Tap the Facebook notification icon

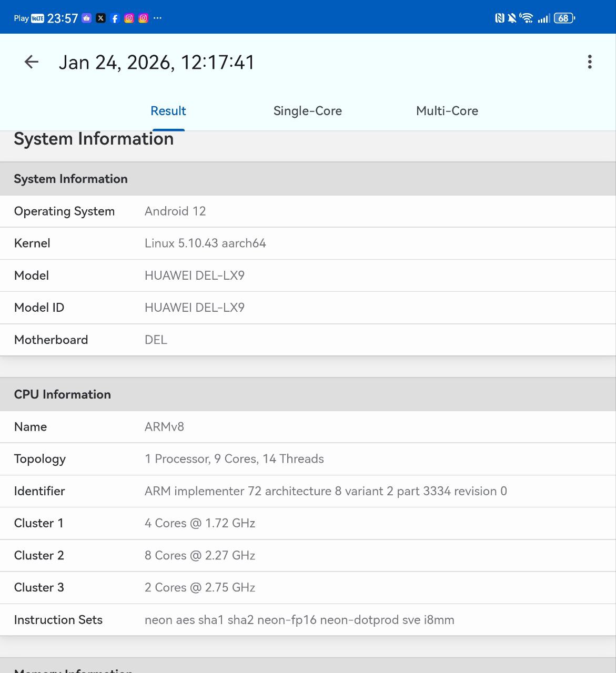[115, 18]
